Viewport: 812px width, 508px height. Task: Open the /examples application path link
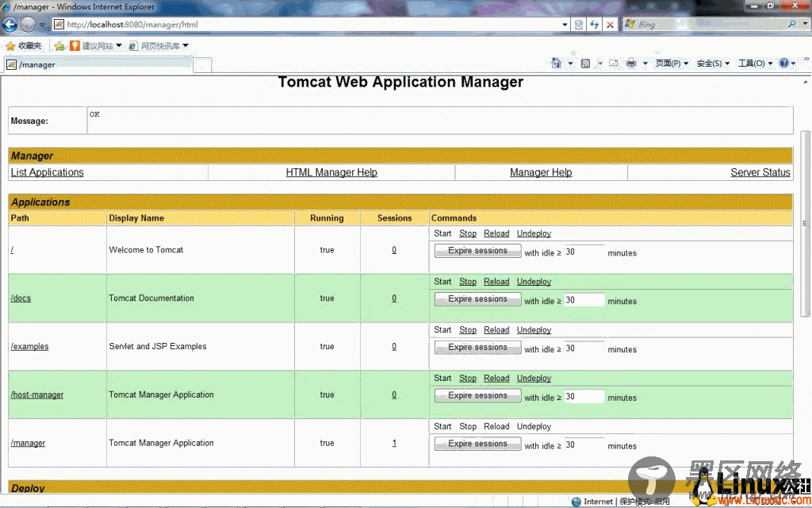point(29,346)
